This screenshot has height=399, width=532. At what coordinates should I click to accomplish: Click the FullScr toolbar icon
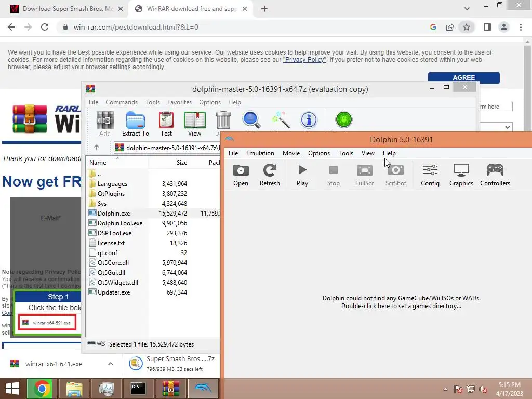[x=364, y=175]
